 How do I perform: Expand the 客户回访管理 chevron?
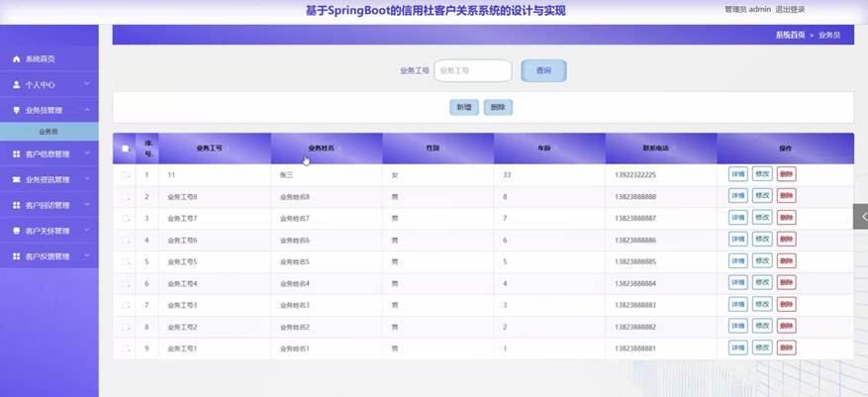87,204
